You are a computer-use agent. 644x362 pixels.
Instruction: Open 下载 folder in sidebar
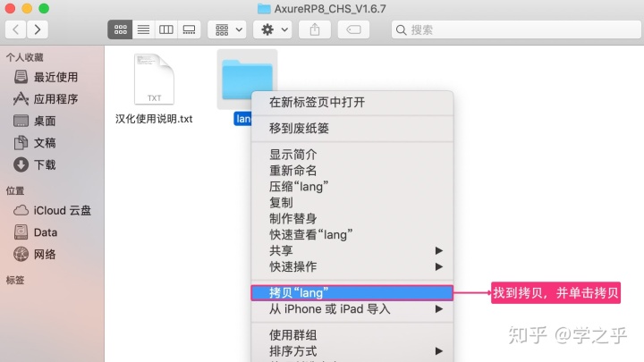[x=45, y=164]
